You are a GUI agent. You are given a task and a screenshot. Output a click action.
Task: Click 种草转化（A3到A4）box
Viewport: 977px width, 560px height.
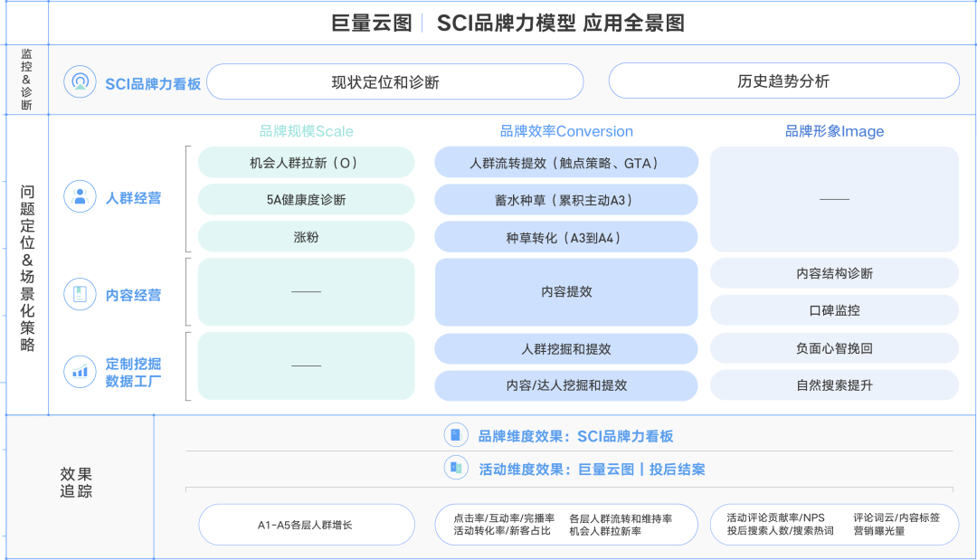click(565, 237)
